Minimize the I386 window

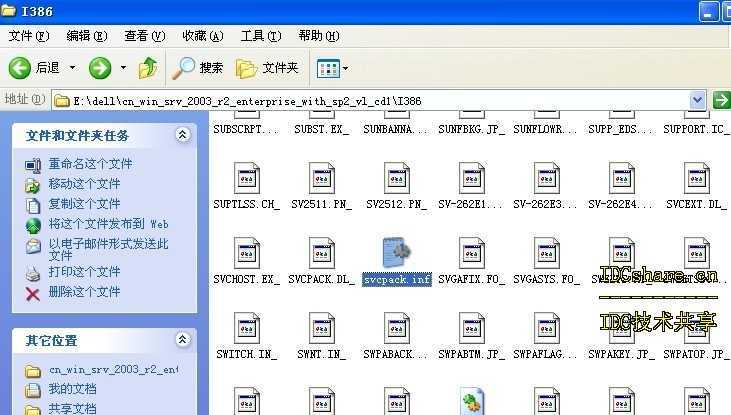pyautogui.click(x=708, y=11)
